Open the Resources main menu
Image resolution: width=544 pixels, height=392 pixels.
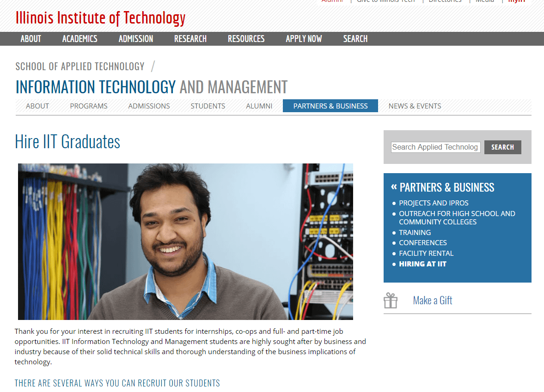tap(246, 39)
